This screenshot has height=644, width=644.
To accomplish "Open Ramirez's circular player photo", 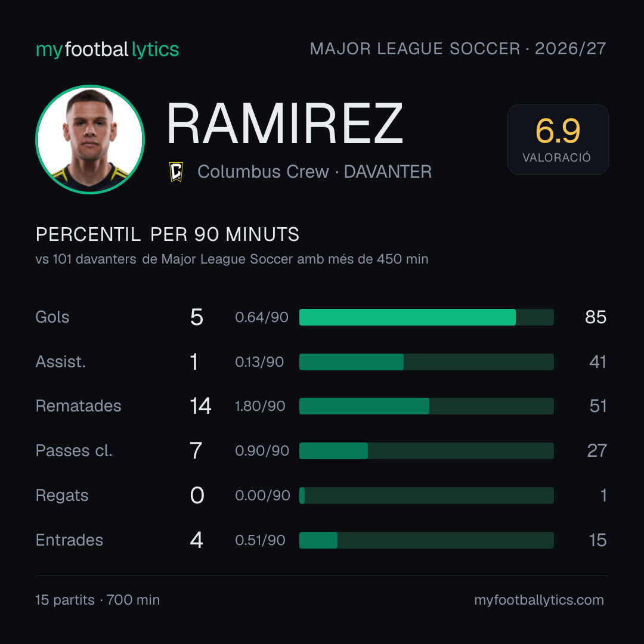I will [90, 139].
